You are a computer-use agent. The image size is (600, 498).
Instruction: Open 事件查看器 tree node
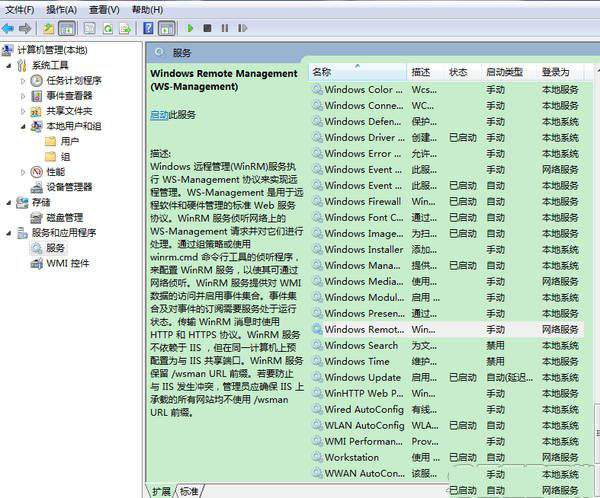[69, 96]
